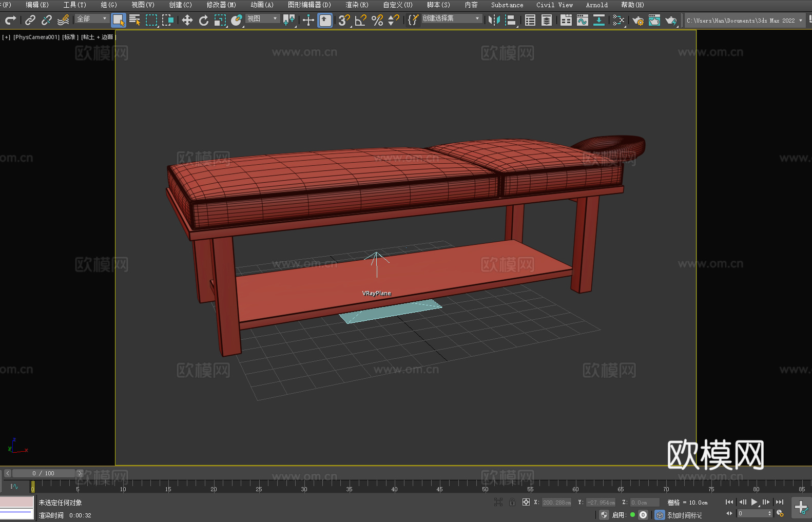812x522 pixels.
Task: Click the Unlink Selection icon
Action: click(x=47, y=20)
